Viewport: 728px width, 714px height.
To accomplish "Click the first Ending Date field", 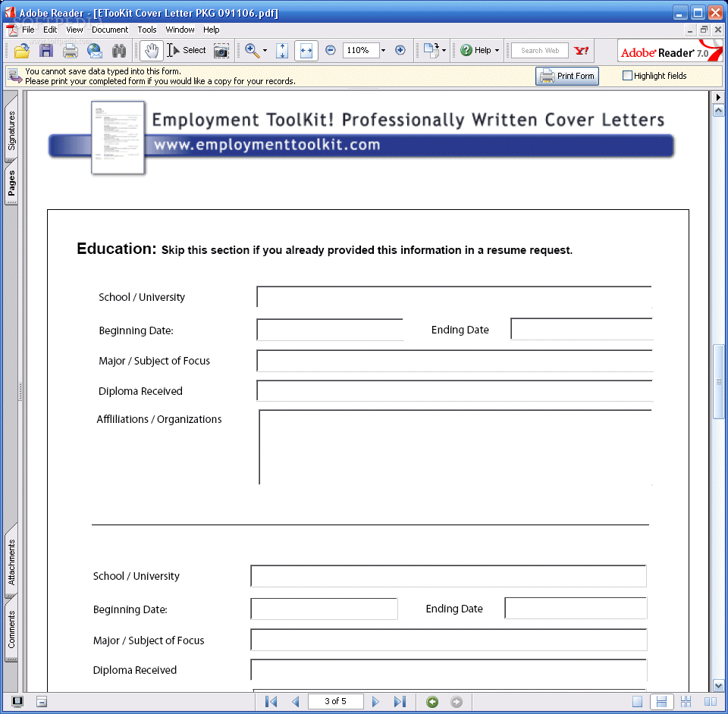I will (582, 329).
